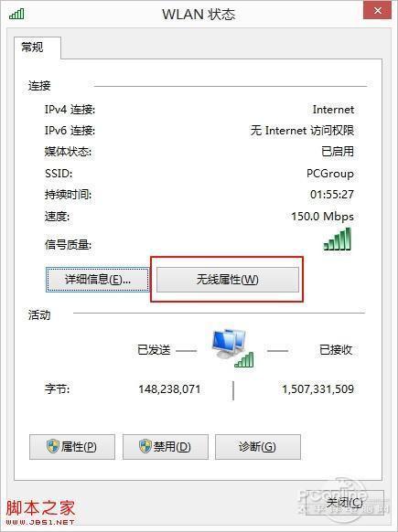Close dialog with 关闭(C) button
This screenshot has height=532, width=398.
click(x=345, y=503)
